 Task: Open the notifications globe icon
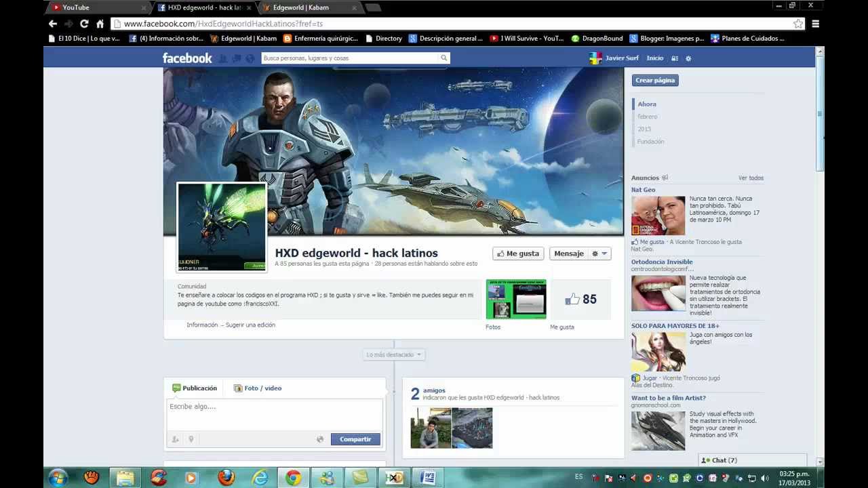pyautogui.click(x=250, y=58)
